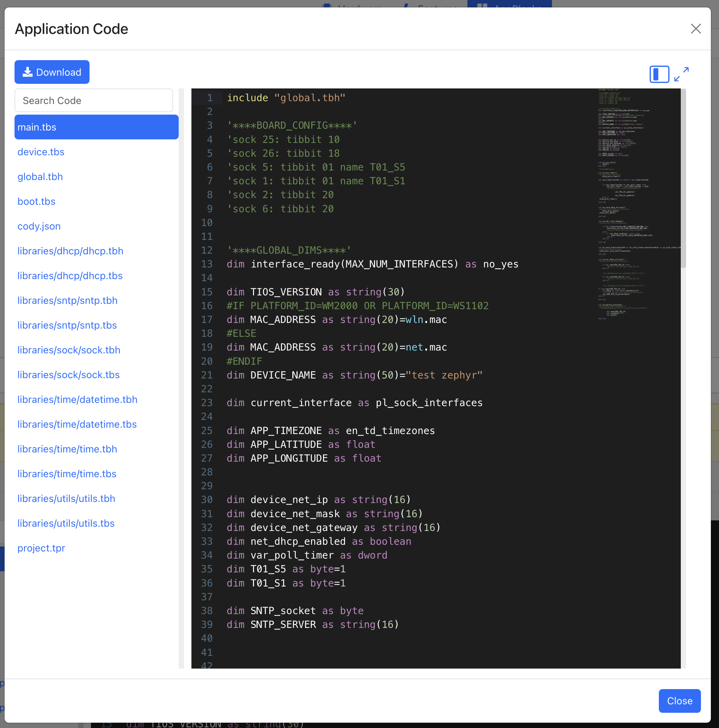The image size is (719, 728).
Task: Click the code editor vertical scrollbar
Action: 683,179
